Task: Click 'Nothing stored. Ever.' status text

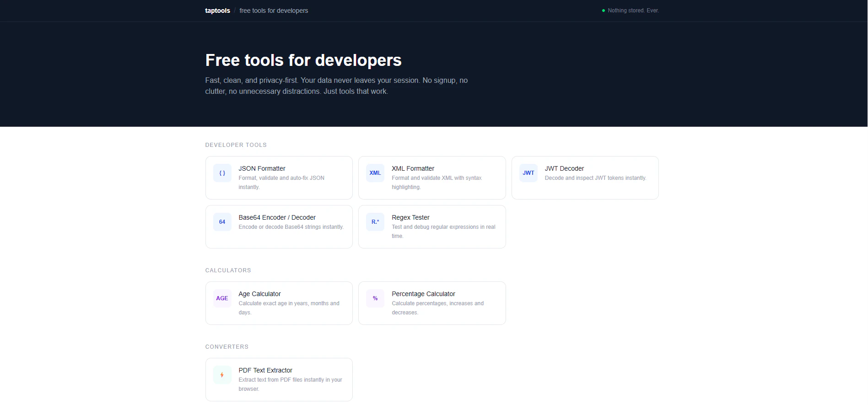Action: (633, 11)
